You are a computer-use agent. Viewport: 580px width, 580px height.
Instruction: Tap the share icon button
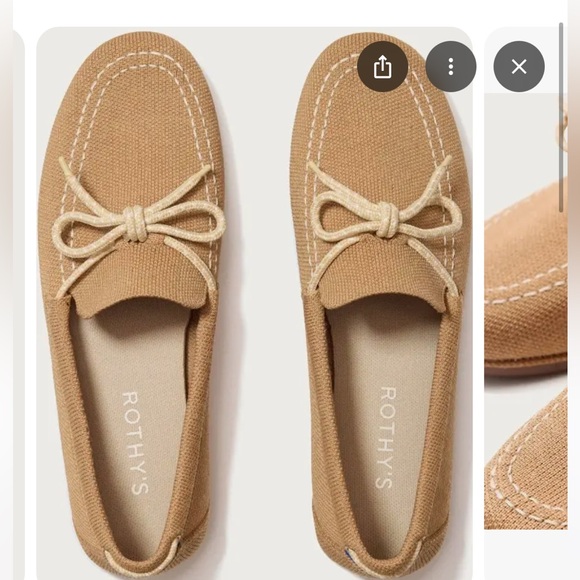click(382, 67)
